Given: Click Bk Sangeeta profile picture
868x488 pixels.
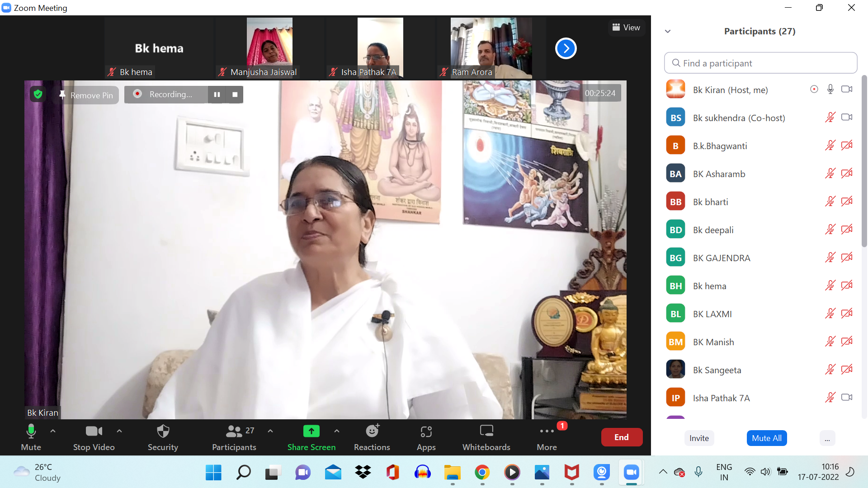Looking at the screenshot, I should [675, 370].
